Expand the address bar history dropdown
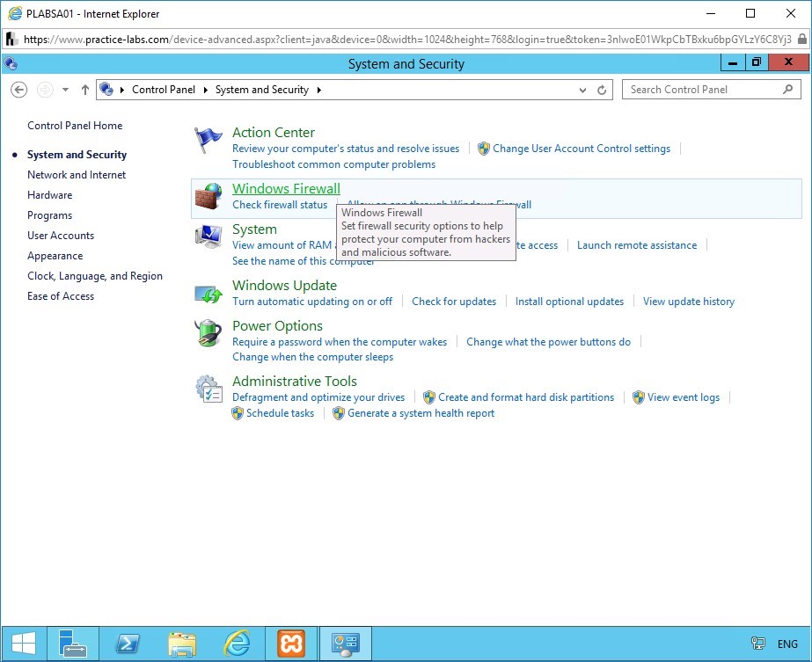812x662 pixels. click(x=582, y=90)
